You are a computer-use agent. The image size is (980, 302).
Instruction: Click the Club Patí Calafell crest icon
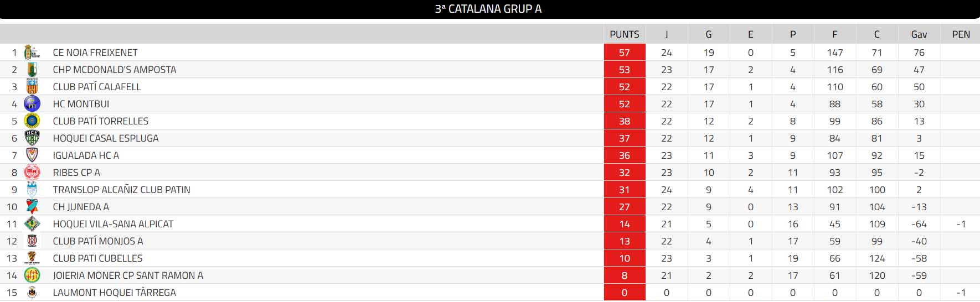tap(32, 87)
